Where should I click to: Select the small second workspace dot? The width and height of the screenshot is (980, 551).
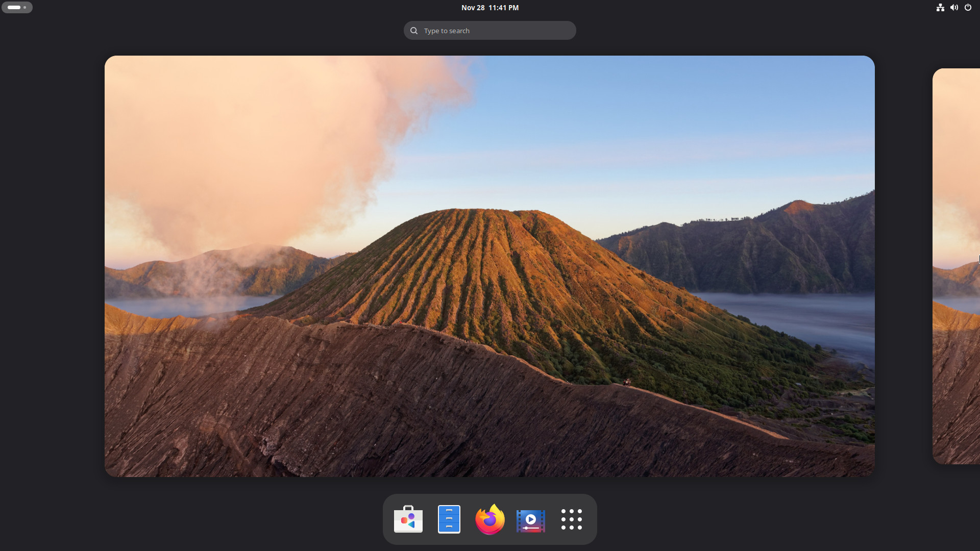[x=24, y=8]
